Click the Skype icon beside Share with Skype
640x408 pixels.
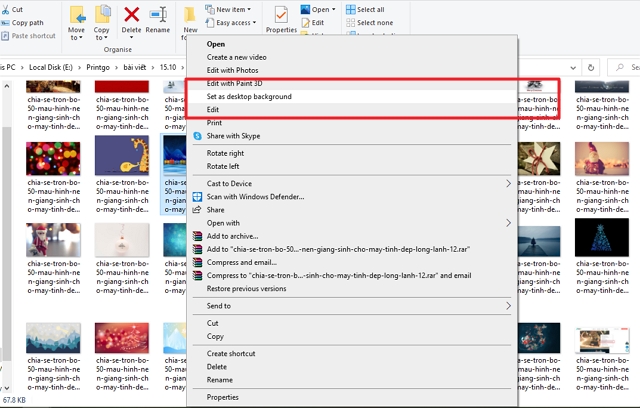coord(197,135)
